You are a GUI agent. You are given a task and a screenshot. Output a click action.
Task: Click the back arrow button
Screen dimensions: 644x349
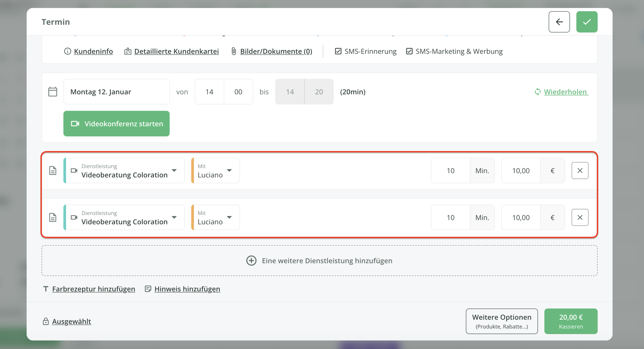coord(559,22)
